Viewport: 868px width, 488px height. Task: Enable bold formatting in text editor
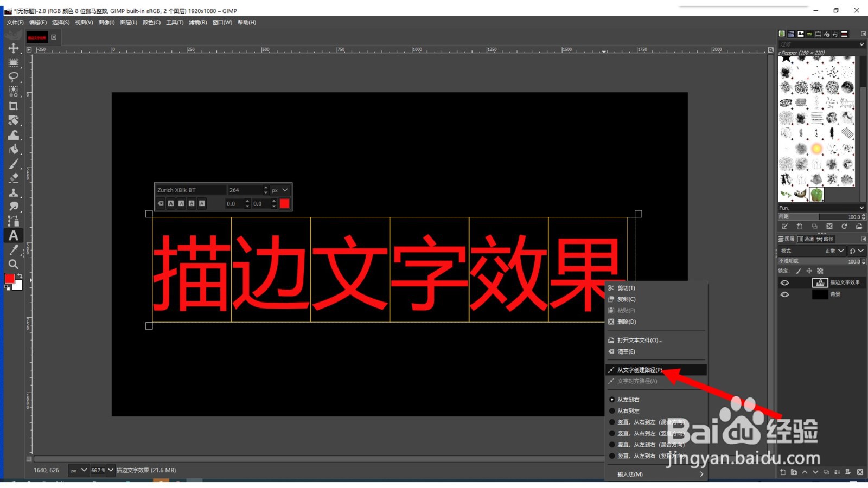click(x=171, y=203)
